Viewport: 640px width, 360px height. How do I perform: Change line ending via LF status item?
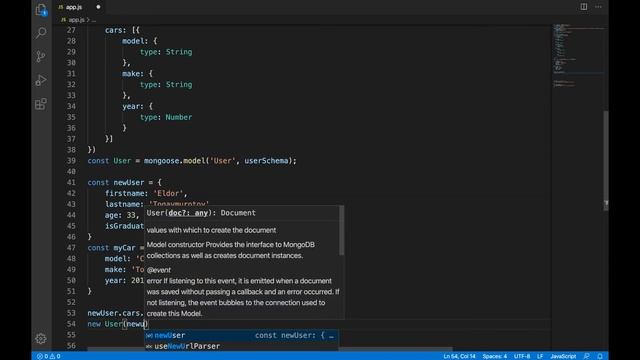pyautogui.click(x=540, y=356)
